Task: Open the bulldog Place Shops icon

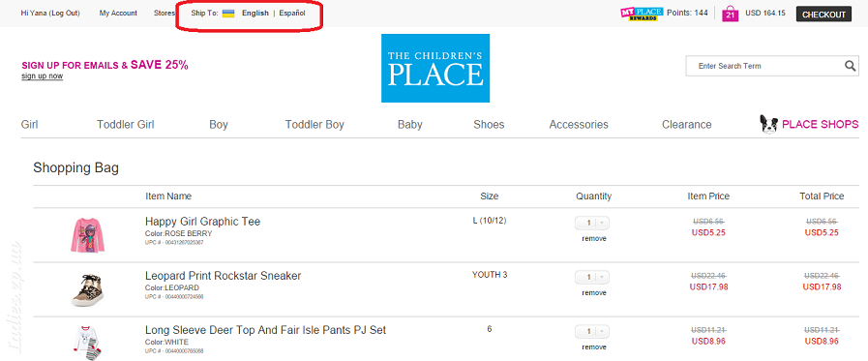Action: [769, 125]
